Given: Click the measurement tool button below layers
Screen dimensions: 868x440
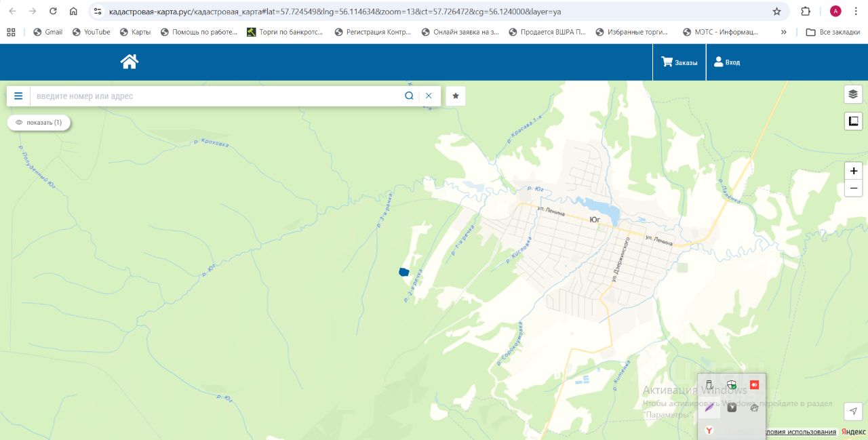Looking at the screenshot, I should [x=853, y=121].
